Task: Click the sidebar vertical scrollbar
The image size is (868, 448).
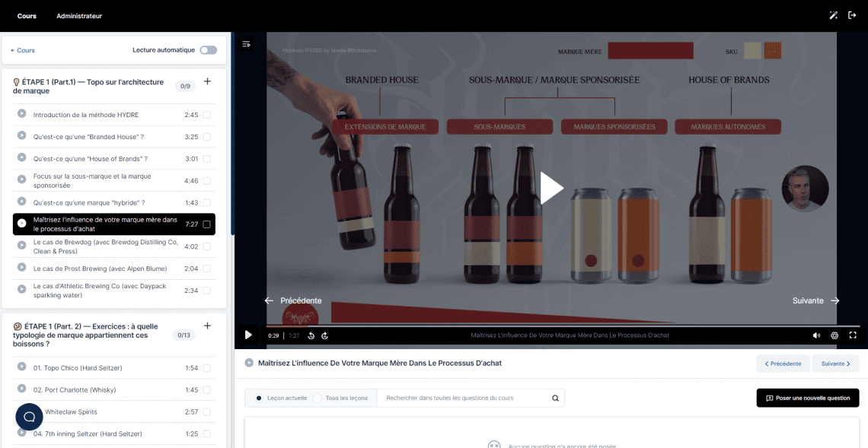Action: (232, 133)
